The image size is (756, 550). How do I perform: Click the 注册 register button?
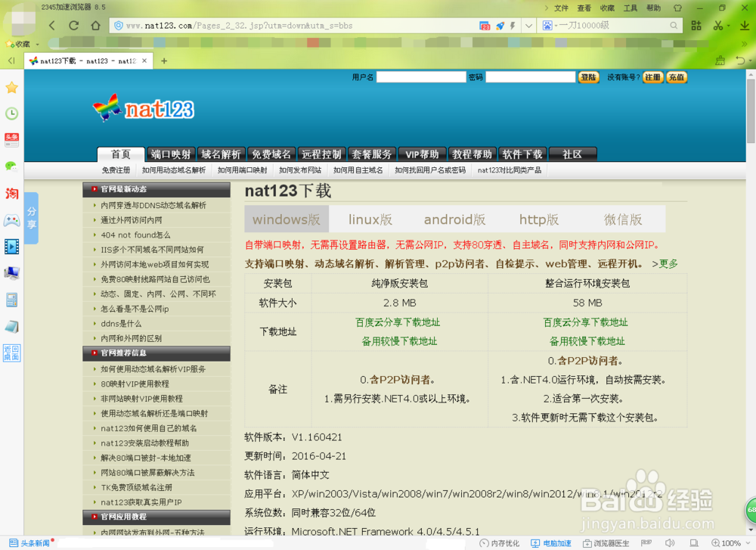click(653, 77)
